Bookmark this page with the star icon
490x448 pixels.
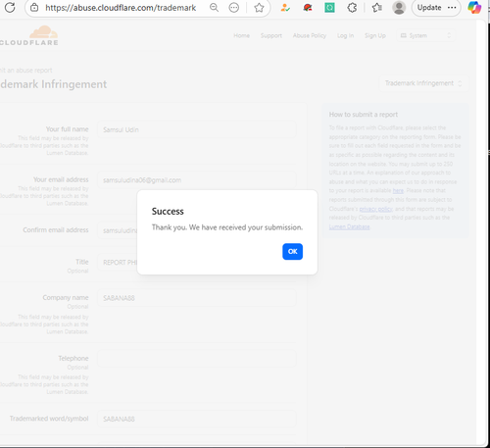(x=259, y=8)
